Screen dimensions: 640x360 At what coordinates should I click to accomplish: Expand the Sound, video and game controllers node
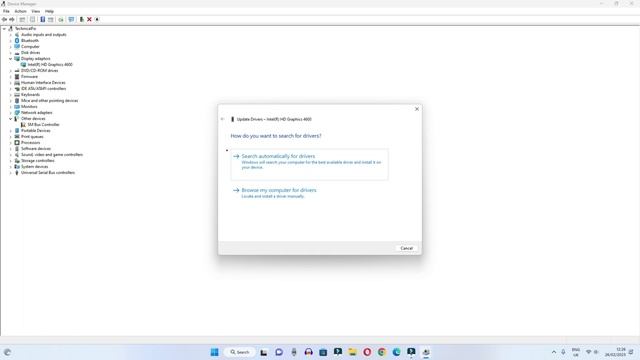point(11,155)
